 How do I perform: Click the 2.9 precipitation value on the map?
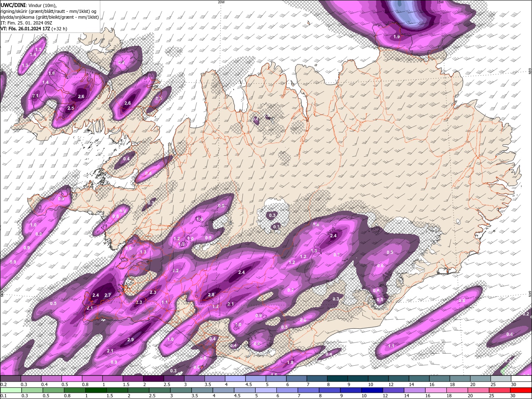point(131,340)
